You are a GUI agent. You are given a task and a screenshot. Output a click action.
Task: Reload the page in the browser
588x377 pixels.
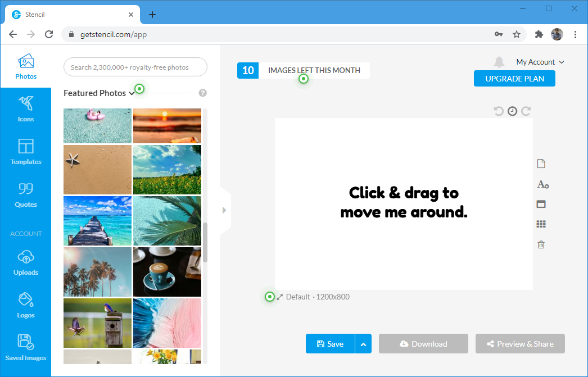click(x=49, y=34)
